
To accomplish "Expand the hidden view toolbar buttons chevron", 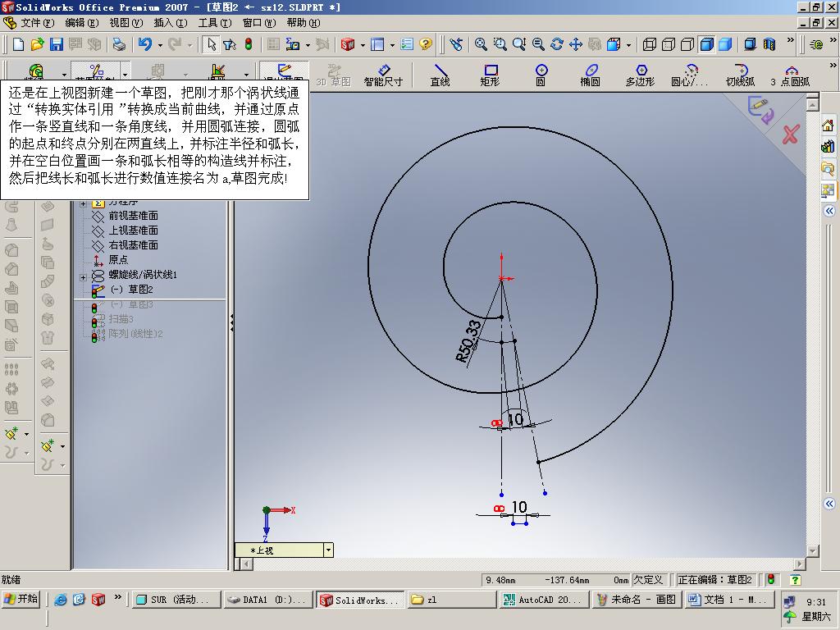I will point(790,40).
